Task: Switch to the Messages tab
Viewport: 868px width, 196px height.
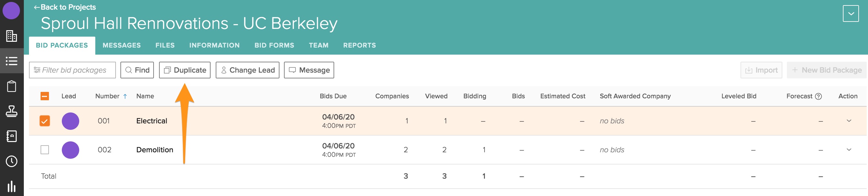Action: click(x=121, y=45)
